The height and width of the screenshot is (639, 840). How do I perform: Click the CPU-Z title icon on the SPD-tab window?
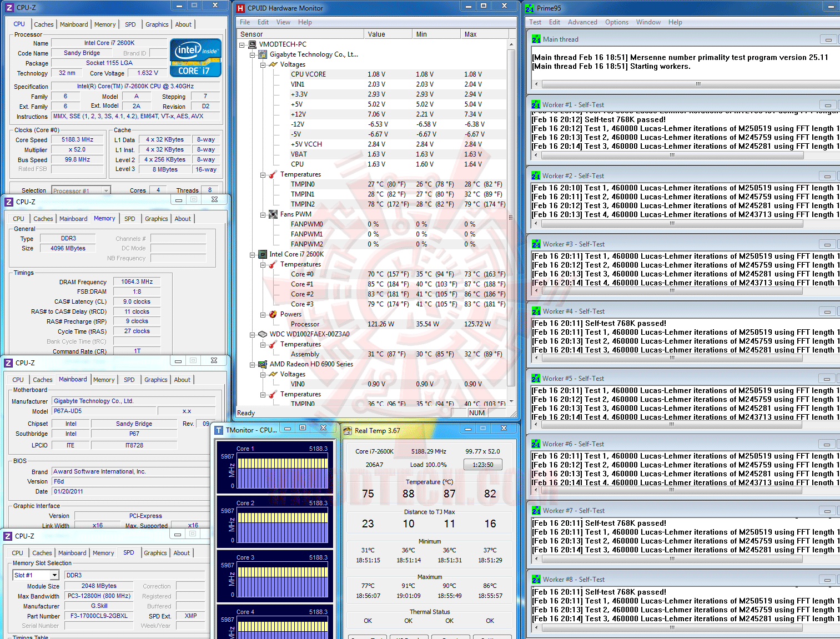click(x=8, y=536)
